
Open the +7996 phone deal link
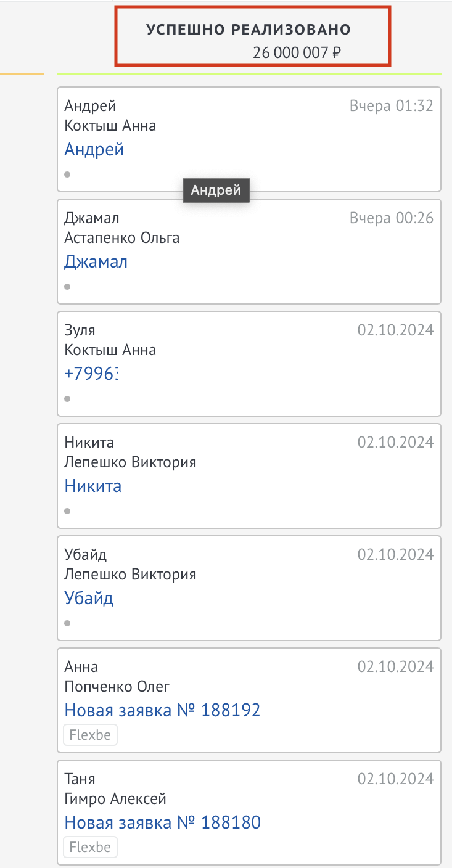[91, 374]
